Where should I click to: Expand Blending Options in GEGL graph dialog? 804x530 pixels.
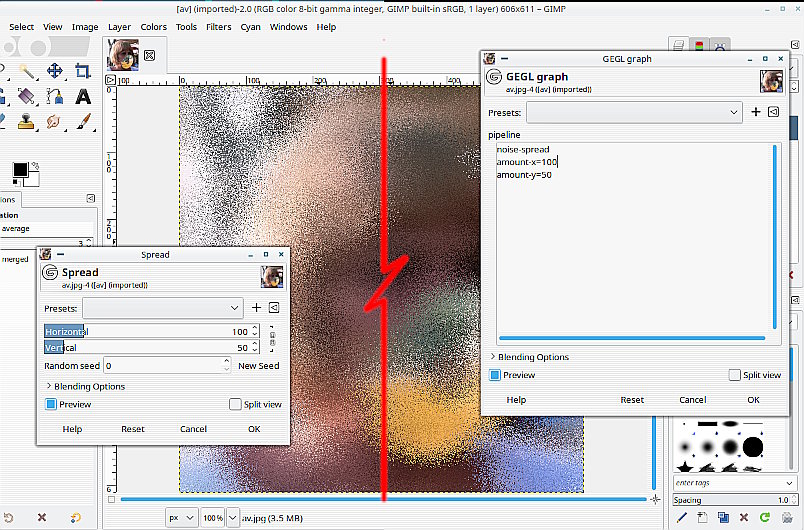click(529, 357)
